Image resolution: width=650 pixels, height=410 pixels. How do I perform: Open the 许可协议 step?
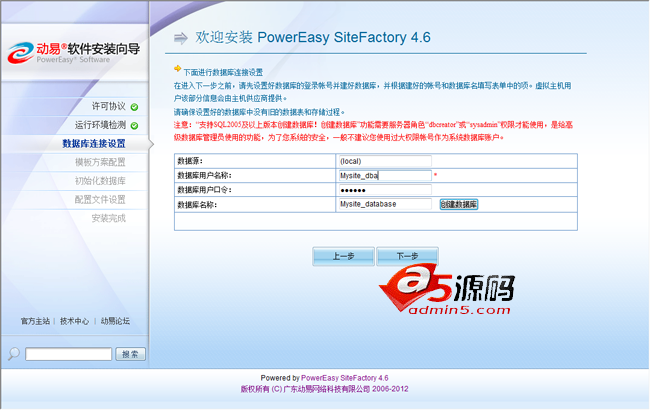tap(109, 107)
